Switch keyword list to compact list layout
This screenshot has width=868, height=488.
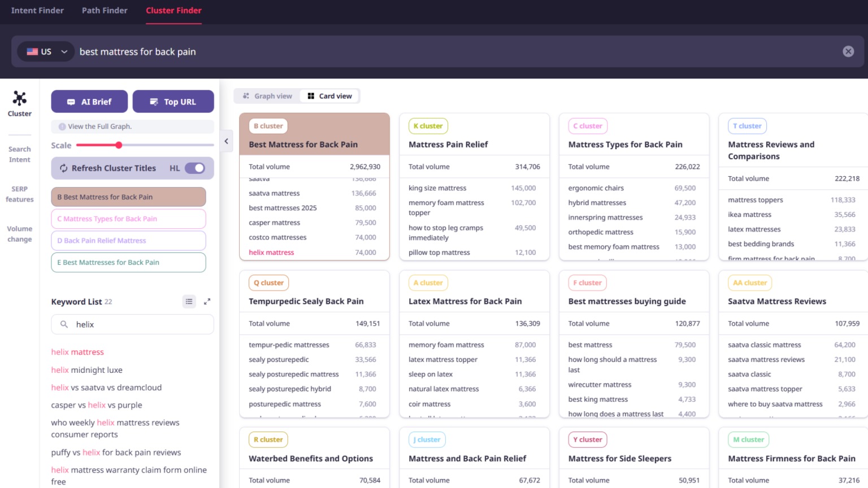(189, 301)
